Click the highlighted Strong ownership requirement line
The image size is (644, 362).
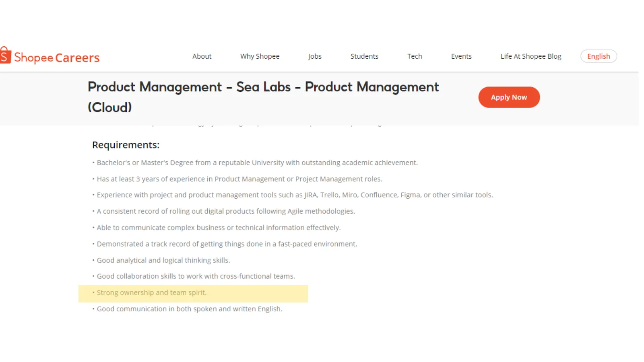coord(152,293)
